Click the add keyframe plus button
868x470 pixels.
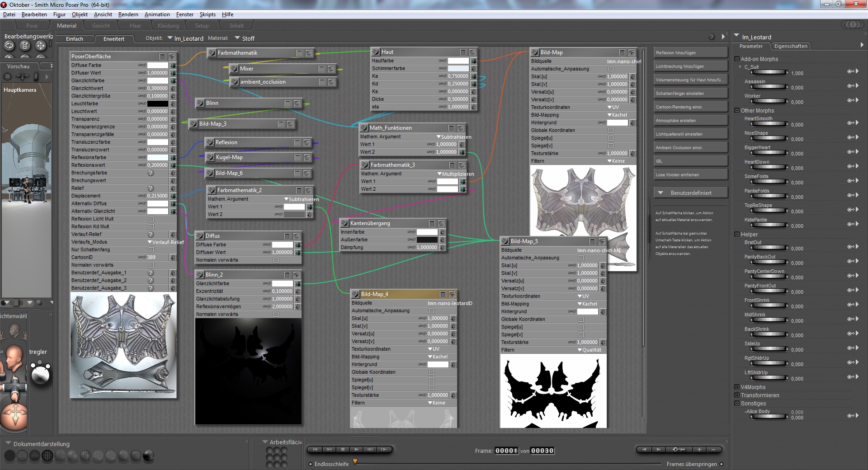(699, 449)
